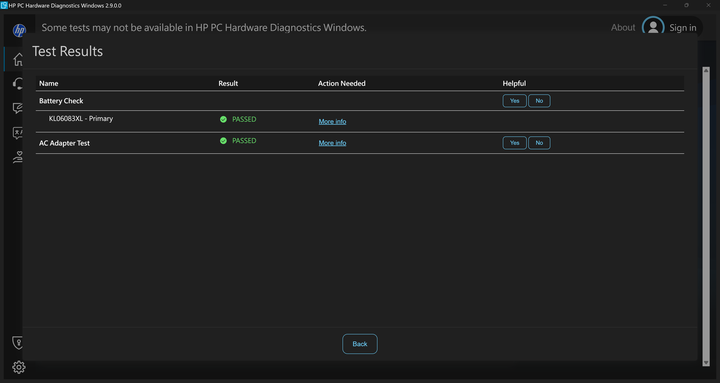Click the green check icon for AC Adapter

(223, 141)
